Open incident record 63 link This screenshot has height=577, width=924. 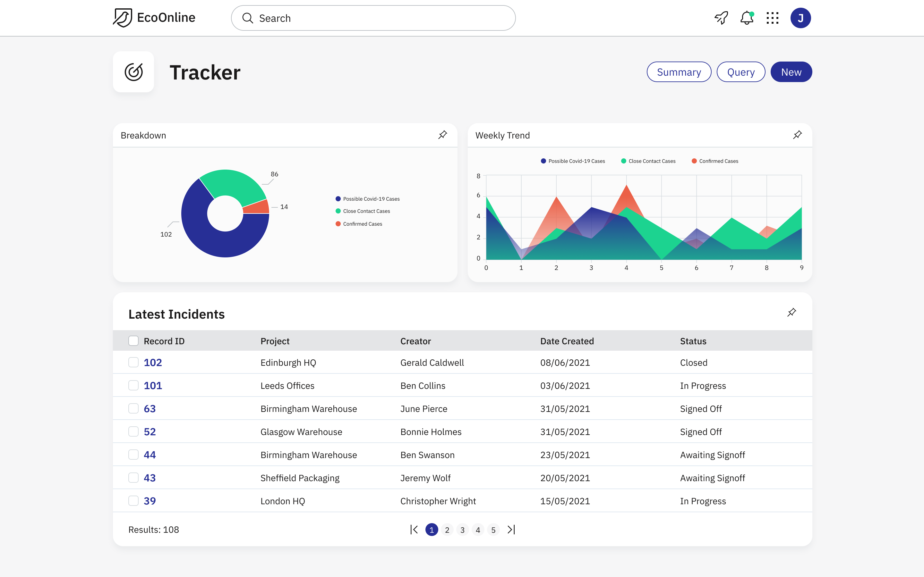[x=150, y=409]
